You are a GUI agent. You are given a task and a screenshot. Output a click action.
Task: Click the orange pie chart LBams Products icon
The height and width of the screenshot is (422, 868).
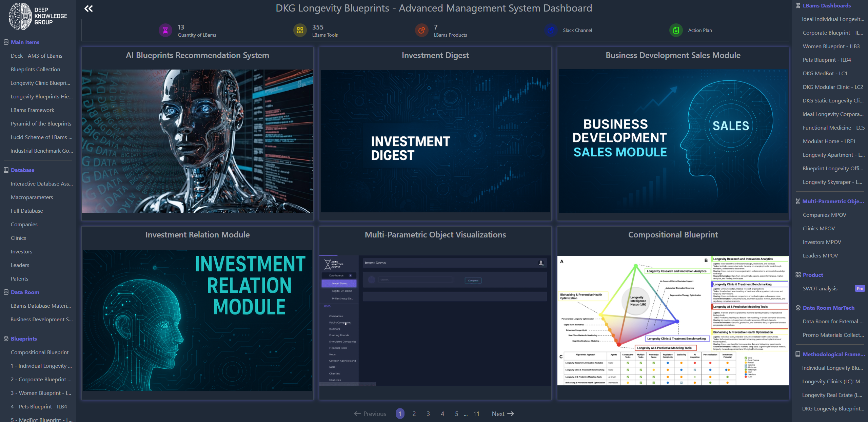(421, 31)
